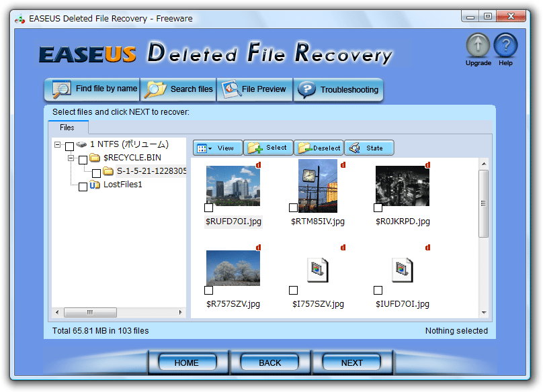The image size is (543, 392).
Task: Tick the $R757SZV.jpg checkbox
Action: 208,290
